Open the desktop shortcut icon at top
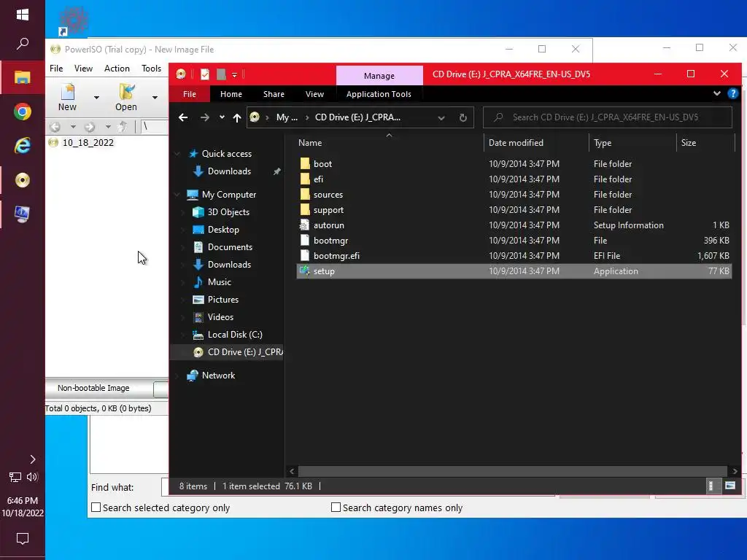This screenshot has width=747, height=560. pyautogui.click(x=73, y=21)
